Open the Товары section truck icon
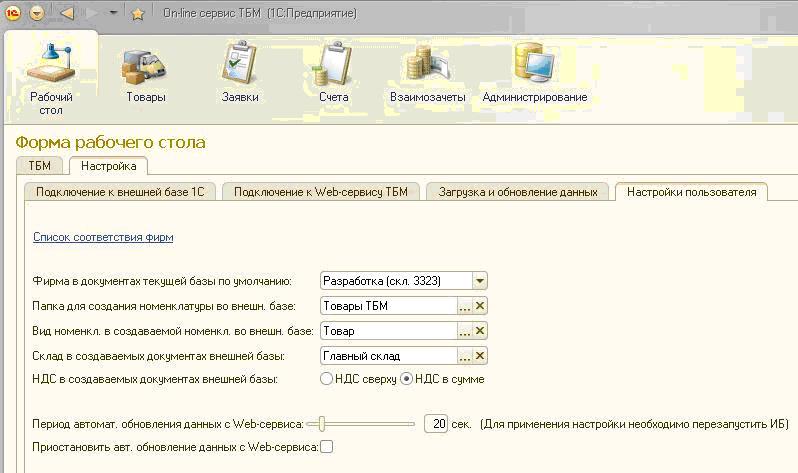The width and height of the screenshot is (798, 473). coord(144,66)
